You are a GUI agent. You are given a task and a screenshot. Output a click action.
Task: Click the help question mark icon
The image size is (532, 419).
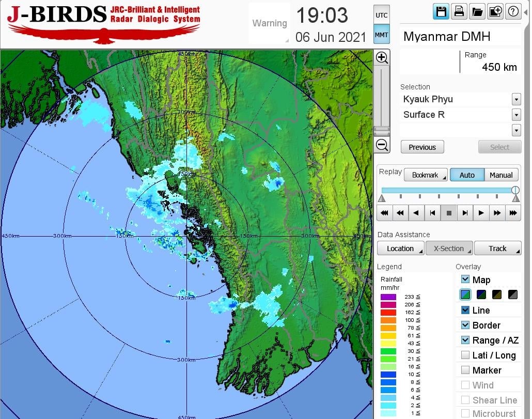point(513,12)
